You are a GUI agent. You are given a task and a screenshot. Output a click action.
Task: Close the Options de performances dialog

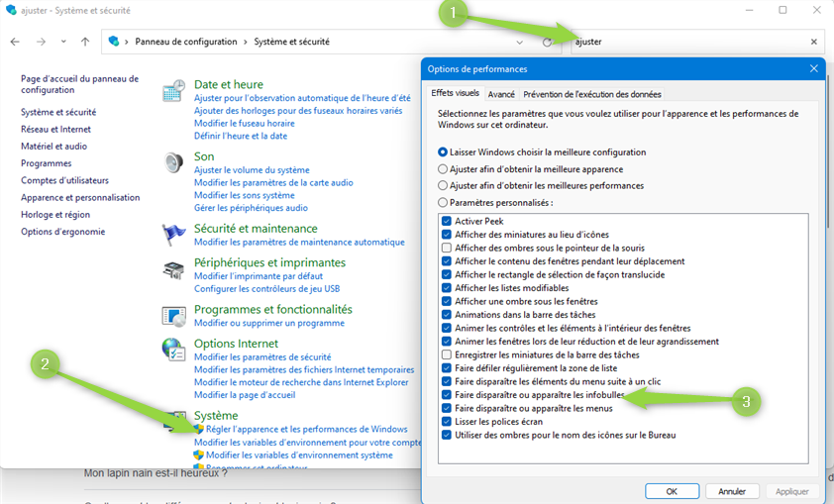[x=814, y=68]
